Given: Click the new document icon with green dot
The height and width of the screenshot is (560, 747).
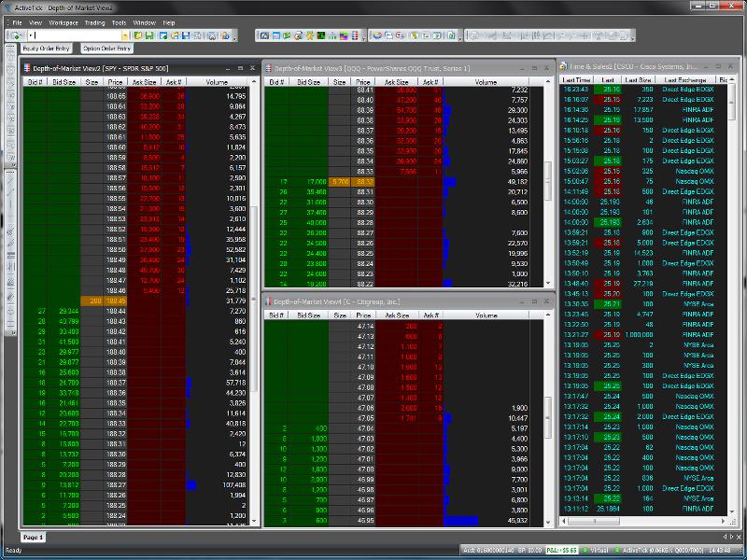Looking at the screenshot, I should 16,35.
